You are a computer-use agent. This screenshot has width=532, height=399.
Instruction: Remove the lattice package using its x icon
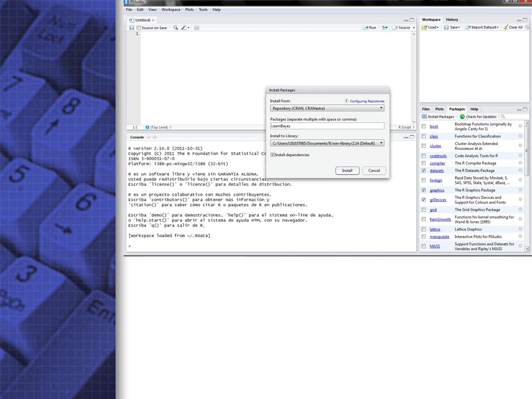pyautogui.click(x=520, y=229)
